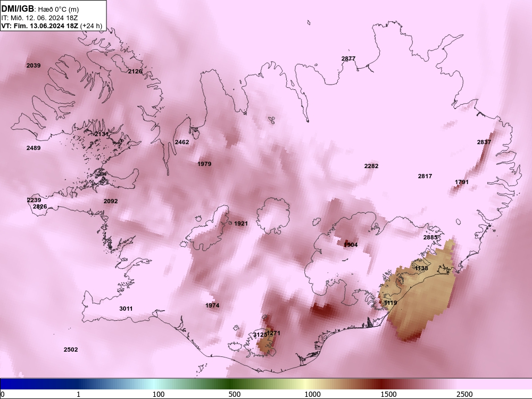Click the 3125 height value

[260, 335]
